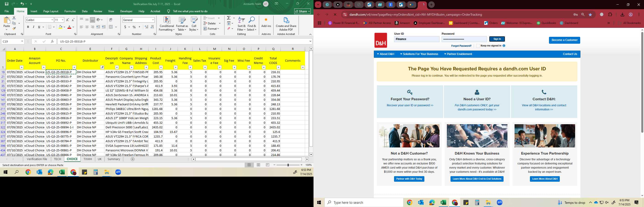Toggle Italic formatting in Excel ribbon

[34, 27]
